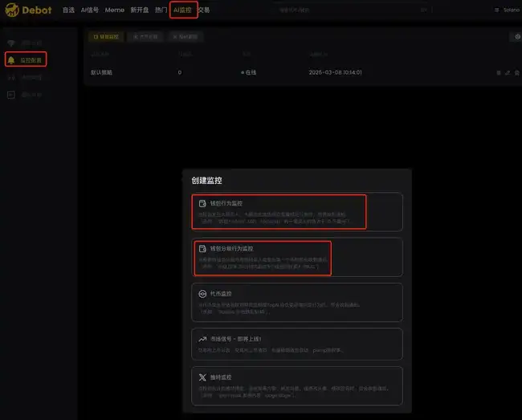Click the 2025-03-08 10:14:01 timestamp
522x420 pixels.
335,72
